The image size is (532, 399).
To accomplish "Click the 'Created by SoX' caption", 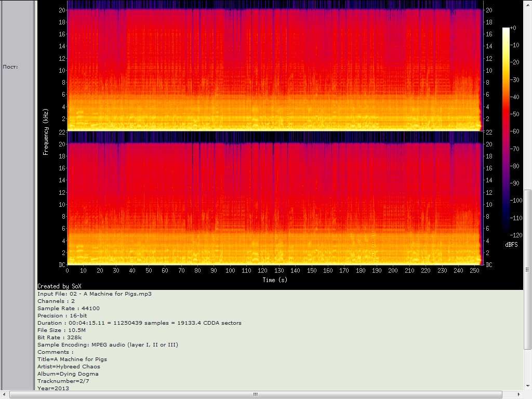I will (x=60, y=286).
